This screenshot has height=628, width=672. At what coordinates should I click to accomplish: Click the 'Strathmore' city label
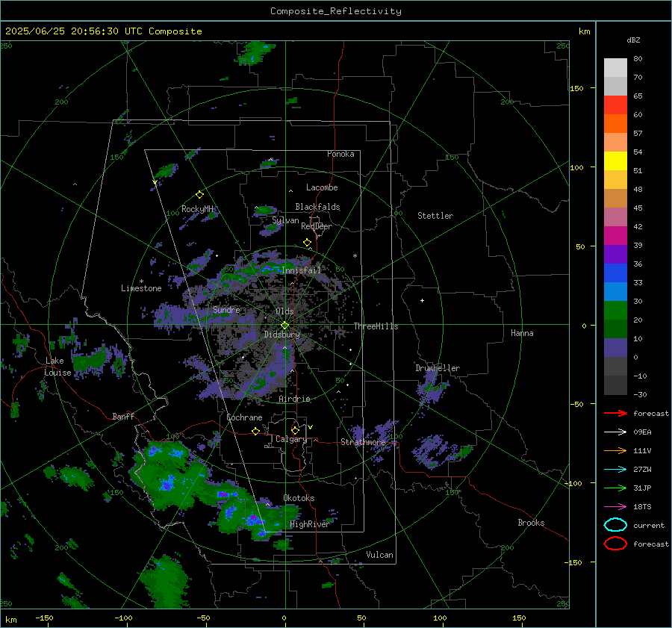click(363, 442)
